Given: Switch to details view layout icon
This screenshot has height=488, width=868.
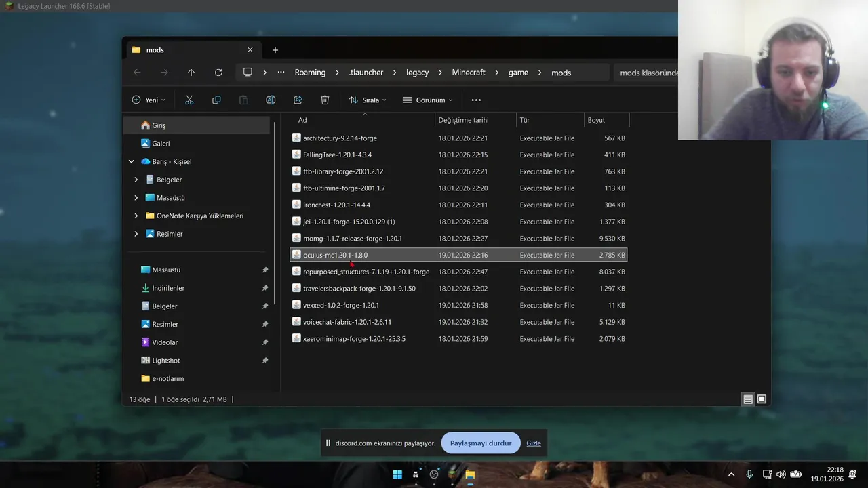Looking at the screenshot, I should [748, 399].
